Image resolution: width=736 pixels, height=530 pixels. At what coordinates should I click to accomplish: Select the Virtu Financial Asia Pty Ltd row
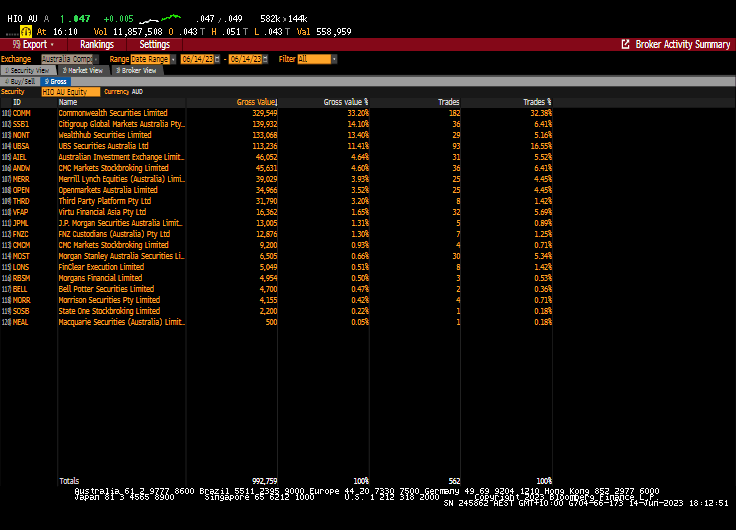click(x=276, y=212)
